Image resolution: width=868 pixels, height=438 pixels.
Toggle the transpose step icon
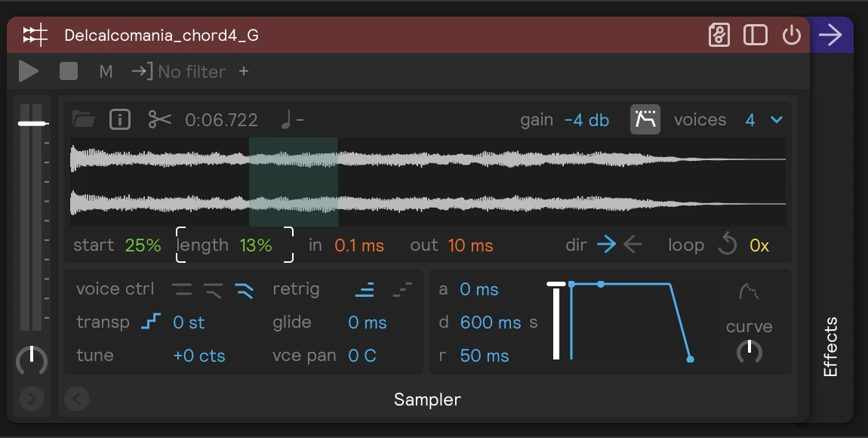[150, 322]
